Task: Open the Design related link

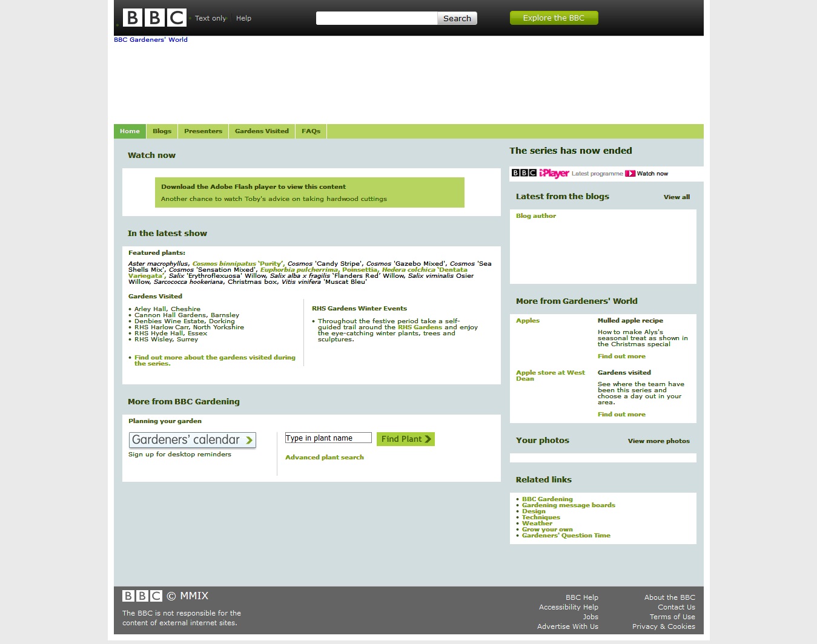Action: [534, 511]
